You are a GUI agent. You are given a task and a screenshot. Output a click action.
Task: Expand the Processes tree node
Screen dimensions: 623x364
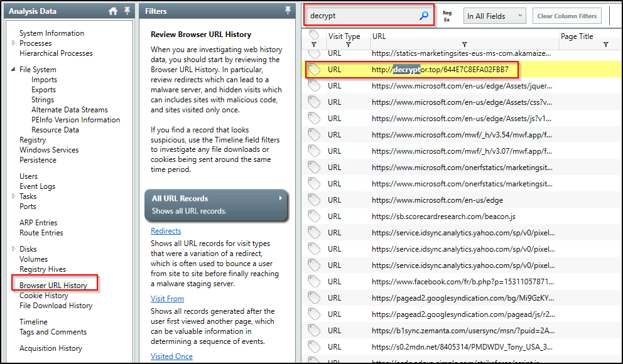[x=14, y=43]
